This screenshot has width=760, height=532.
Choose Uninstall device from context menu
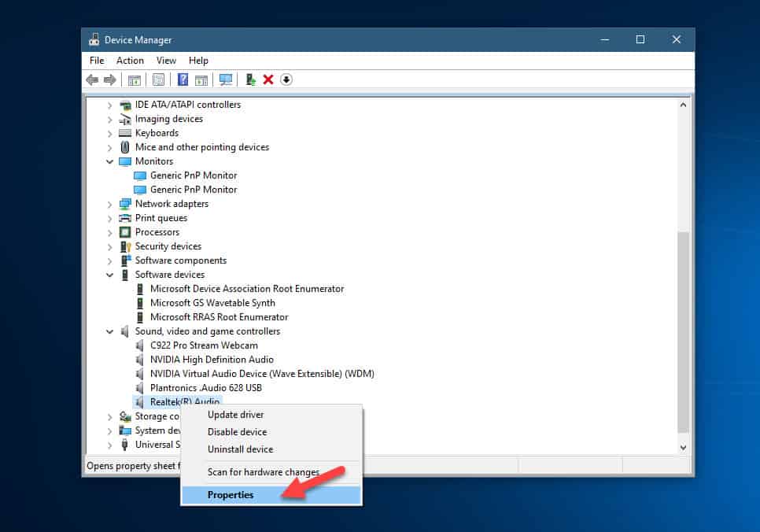[271, 449]
